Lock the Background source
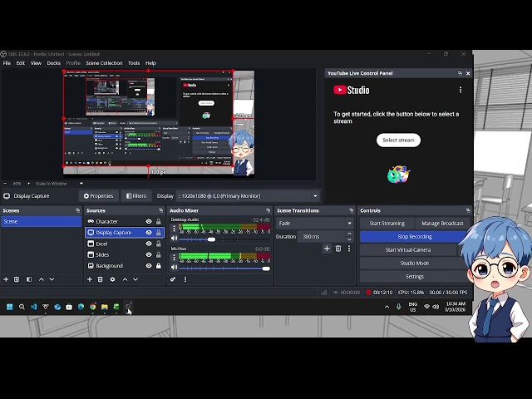 pos(159,266)
